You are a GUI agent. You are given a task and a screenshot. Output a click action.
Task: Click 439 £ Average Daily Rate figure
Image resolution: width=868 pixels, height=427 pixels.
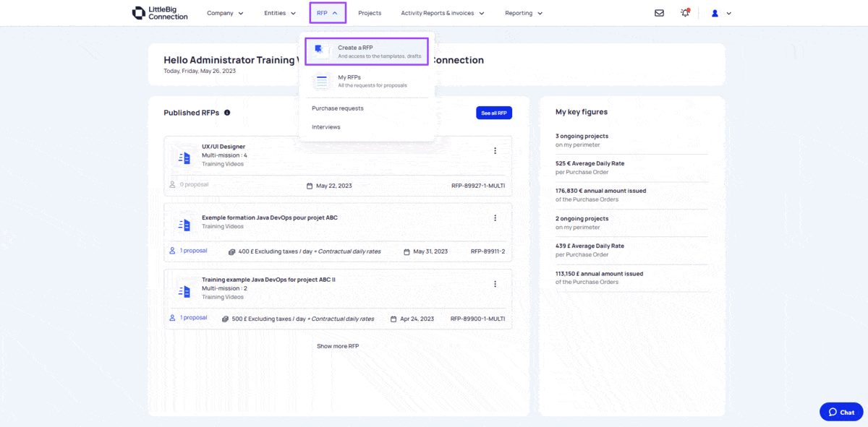coord(590,246)
